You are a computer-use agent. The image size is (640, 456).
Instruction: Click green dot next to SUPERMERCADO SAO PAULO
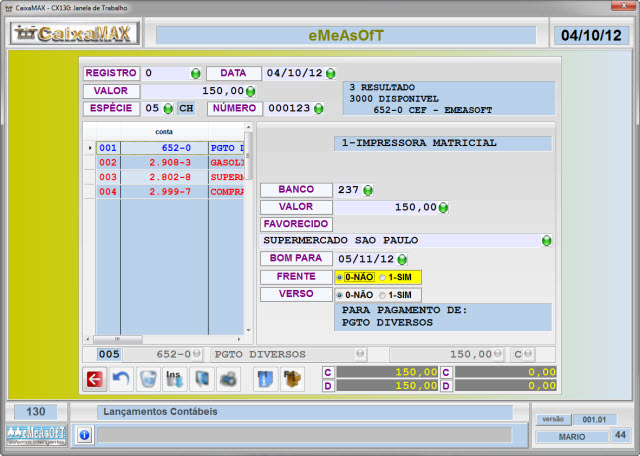(x=546, y=241)
